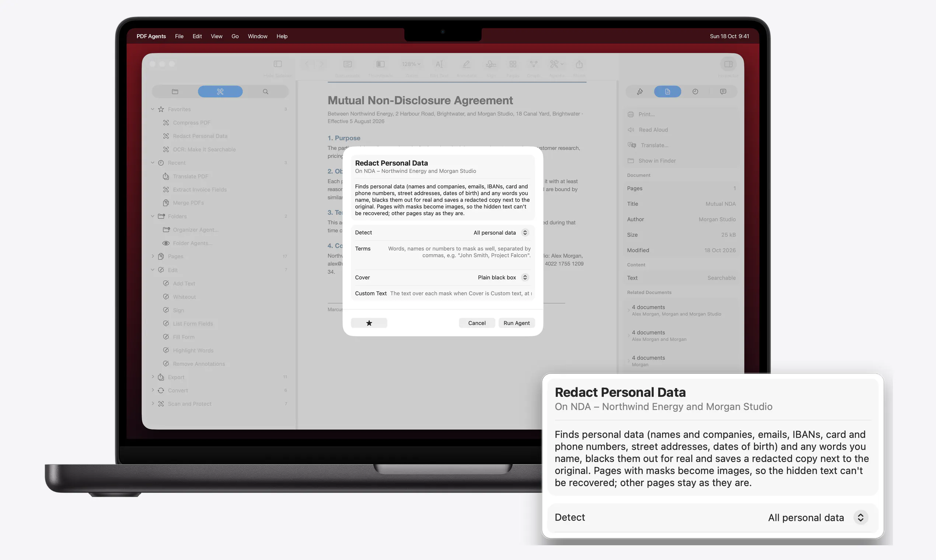
Task: Switch sidebar to the search tab
Action: pyautogui.click(x=265, y=92)
